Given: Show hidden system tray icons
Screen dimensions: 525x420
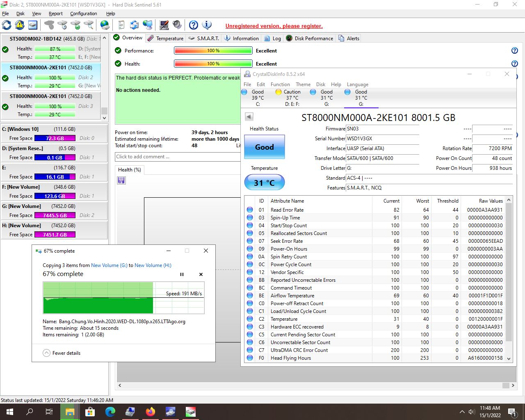Looking at the screenshot, I should tap(462, 412).
